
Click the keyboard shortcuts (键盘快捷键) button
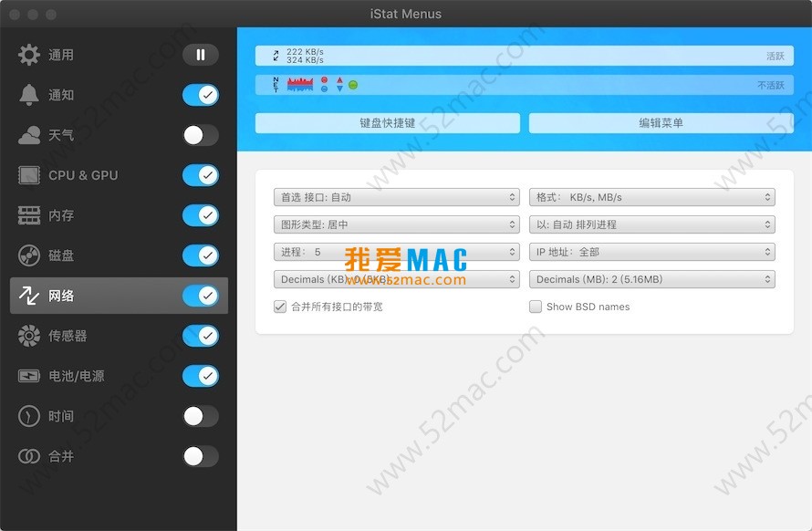coord(388,123)
